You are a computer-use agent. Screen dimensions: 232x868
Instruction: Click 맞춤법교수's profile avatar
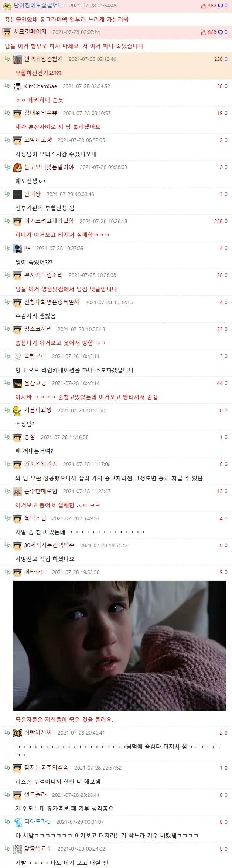[17, 849]
